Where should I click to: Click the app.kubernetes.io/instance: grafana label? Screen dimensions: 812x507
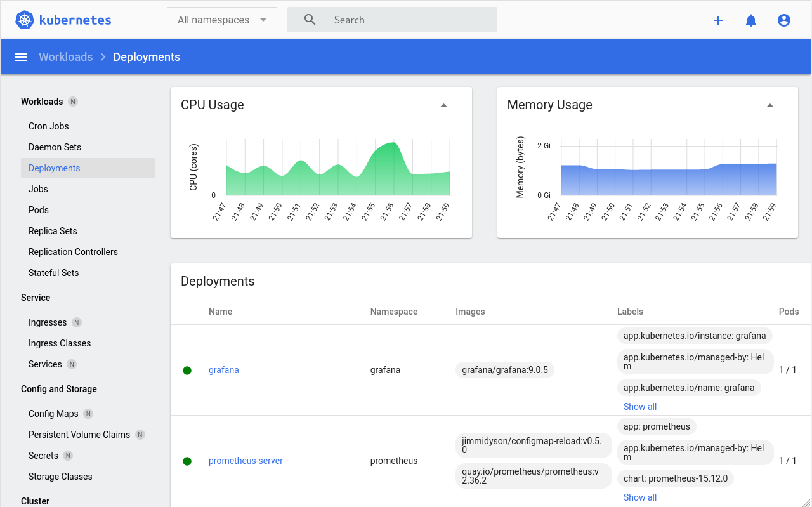point(695,336)
